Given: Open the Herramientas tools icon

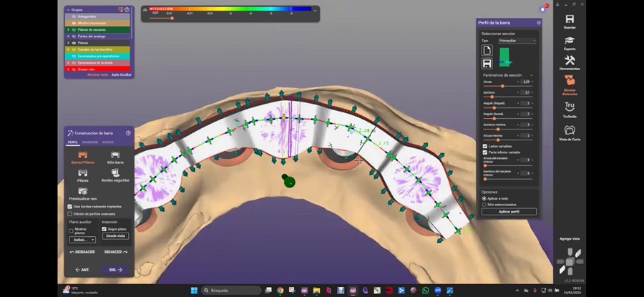Looking at the screenshot, I should [569, 60].
